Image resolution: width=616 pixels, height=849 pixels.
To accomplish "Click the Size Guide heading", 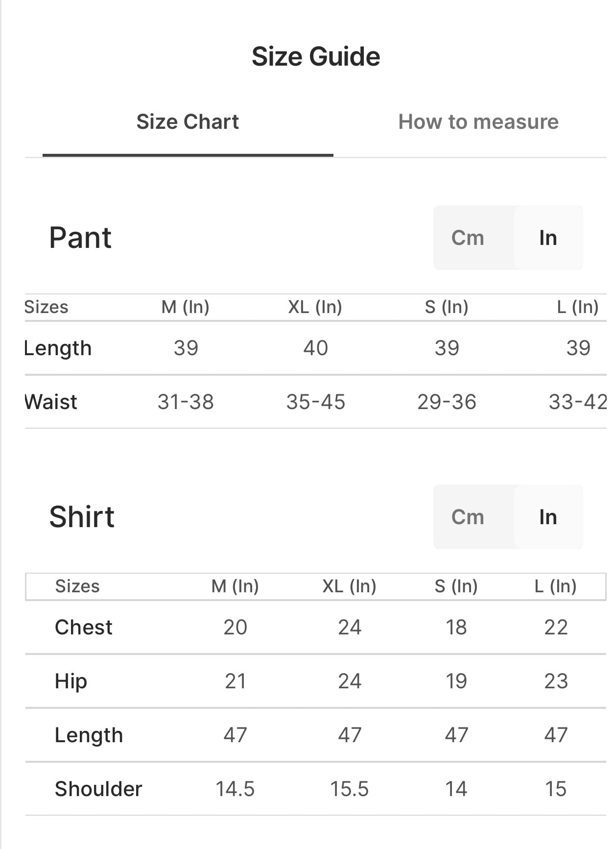I will pyautogui.click(x=316, y=56).
